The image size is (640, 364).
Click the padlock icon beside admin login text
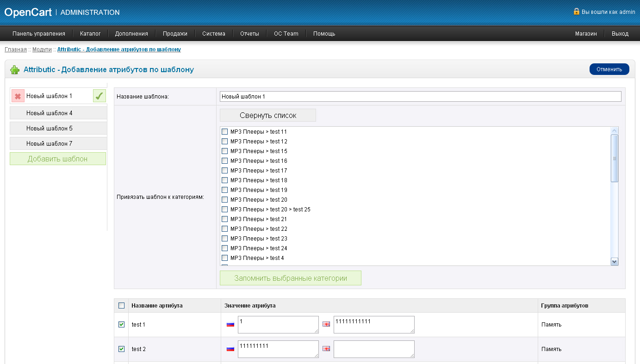click(x=576, y=12)
